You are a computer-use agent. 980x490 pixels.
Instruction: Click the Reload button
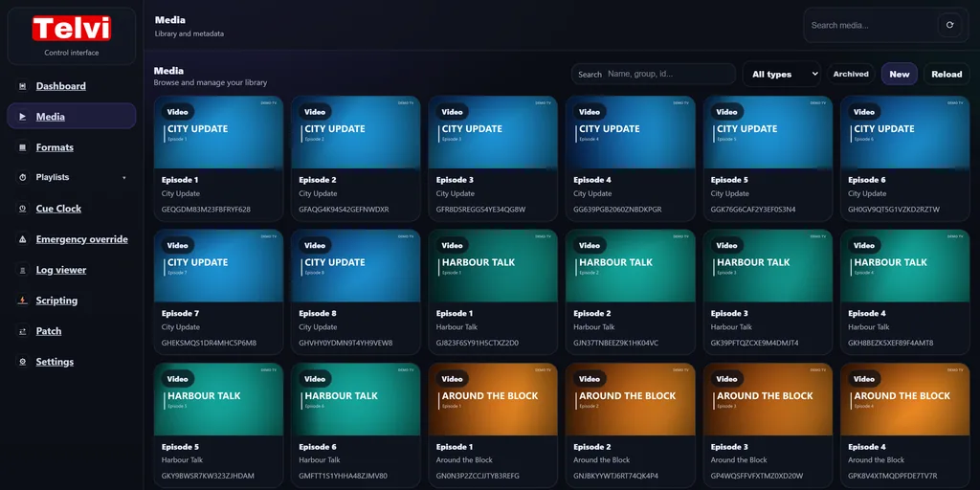pos(947,74)
